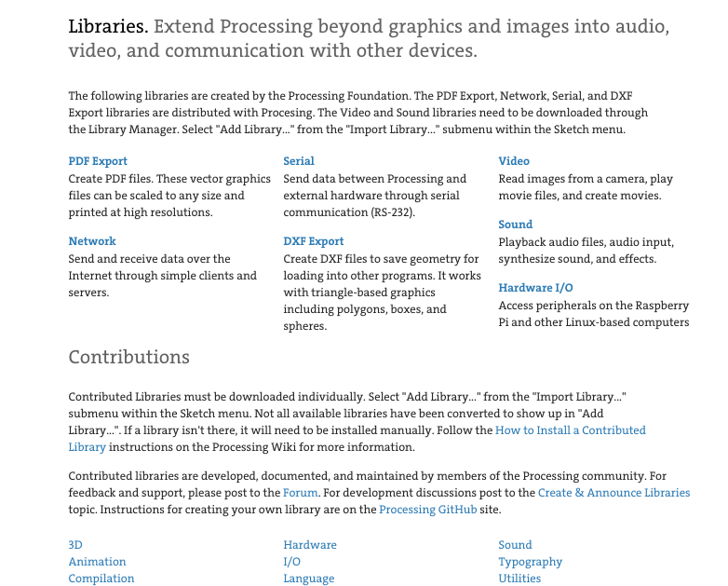Click text 'communication (RS-232).'
This screenshot has height=586, width=728.
(349, 212)
